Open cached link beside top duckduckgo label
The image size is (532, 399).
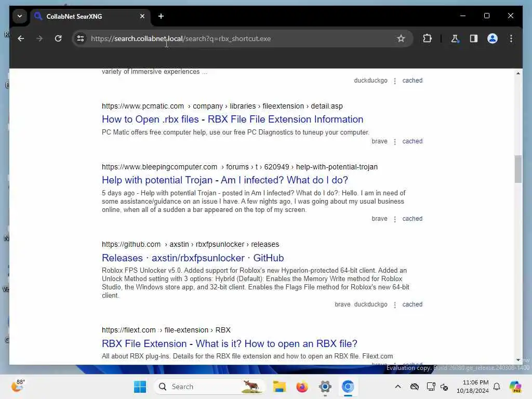412,81
